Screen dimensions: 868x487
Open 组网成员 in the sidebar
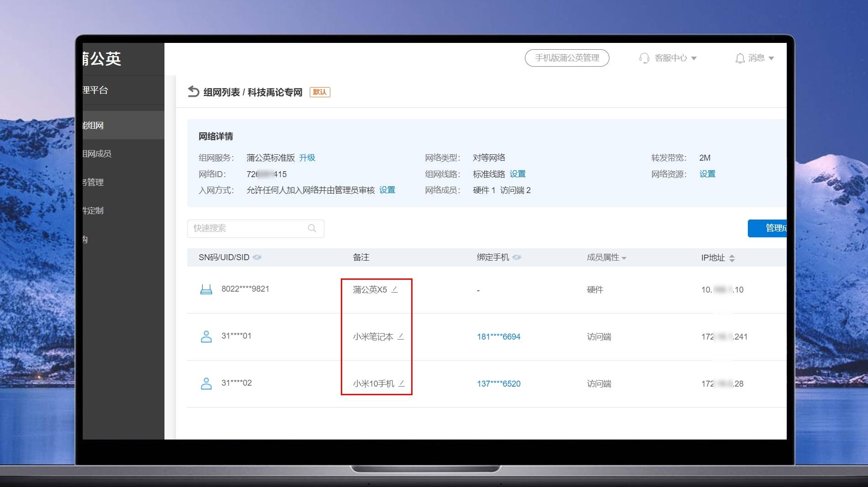tap(97, 154)
